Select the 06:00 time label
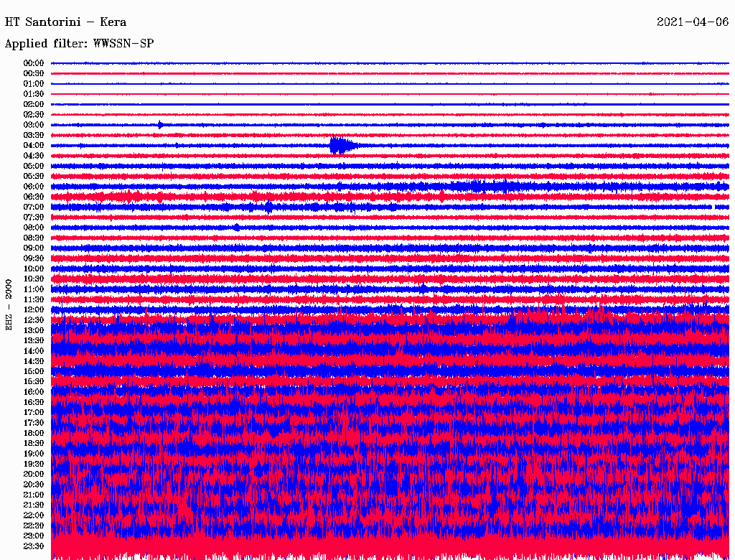Image resolution: width=735 pixels, height=560 pixels. coord(34,187)
